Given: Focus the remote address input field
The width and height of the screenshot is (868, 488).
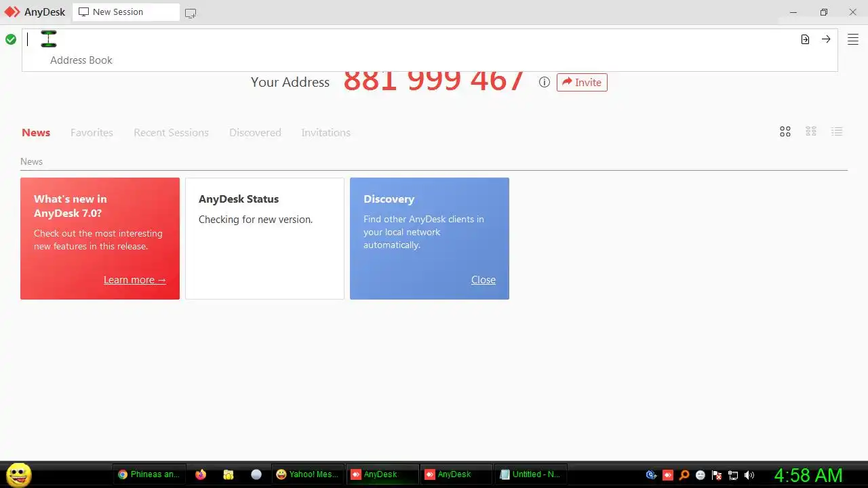Looking at the screenshot, I should tap(411, 39).
